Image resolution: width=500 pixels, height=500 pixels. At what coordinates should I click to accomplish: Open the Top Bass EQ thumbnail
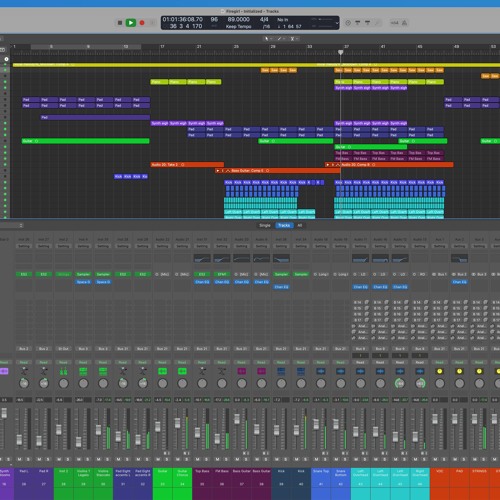(202, 258)
